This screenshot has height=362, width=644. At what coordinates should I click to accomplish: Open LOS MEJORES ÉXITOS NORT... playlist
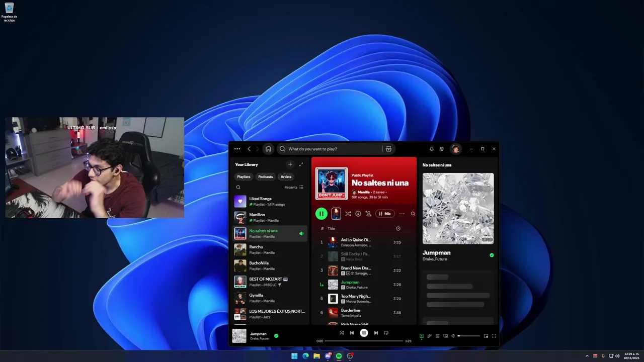[270, 314]
